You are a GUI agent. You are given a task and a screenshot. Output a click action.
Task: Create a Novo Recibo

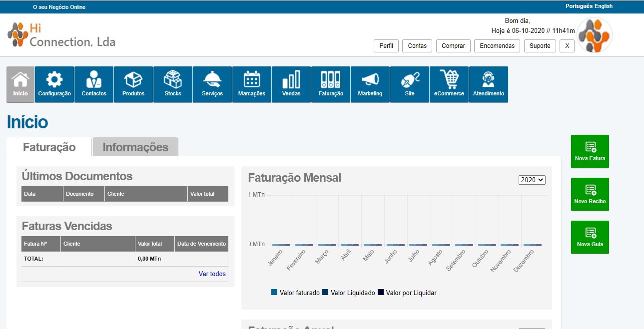pyautogui.click(x=590, y=194)
